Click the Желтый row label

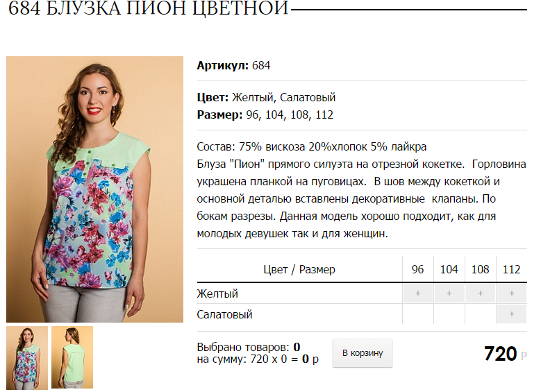click(x=217, y=293)
